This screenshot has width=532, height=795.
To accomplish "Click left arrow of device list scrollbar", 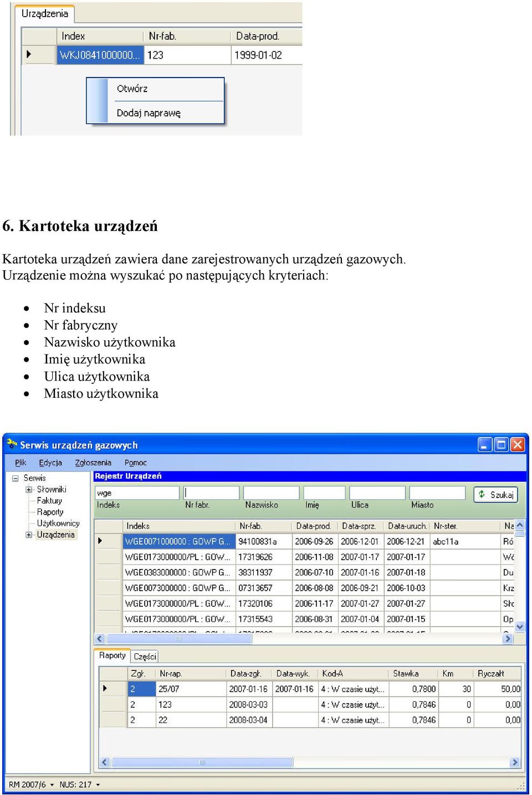I will (x=100, y=639).
